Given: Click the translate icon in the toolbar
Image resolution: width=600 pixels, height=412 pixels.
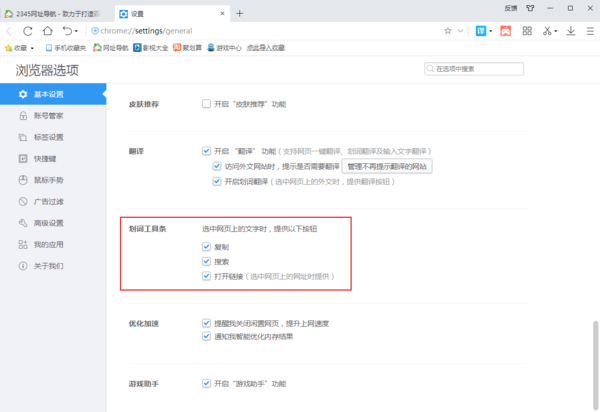Looking at the screenshot, I should (x=479, y=31).
